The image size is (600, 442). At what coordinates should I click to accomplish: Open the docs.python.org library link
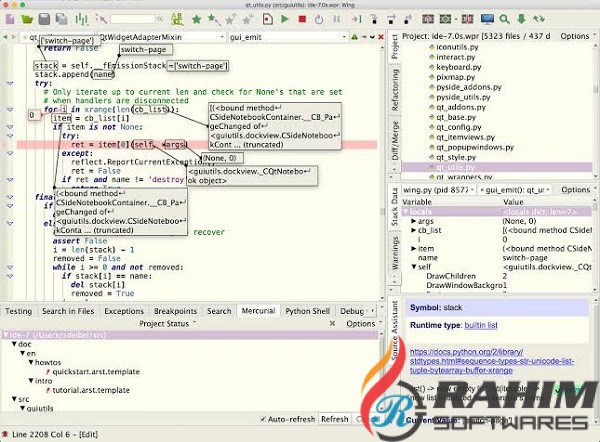[492, 361]
